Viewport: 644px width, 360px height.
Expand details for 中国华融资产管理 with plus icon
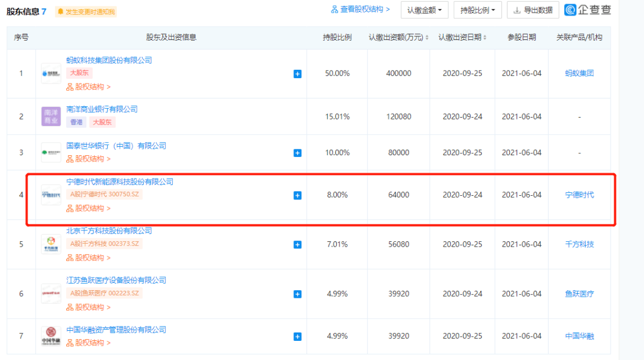[x=298, y=337]
